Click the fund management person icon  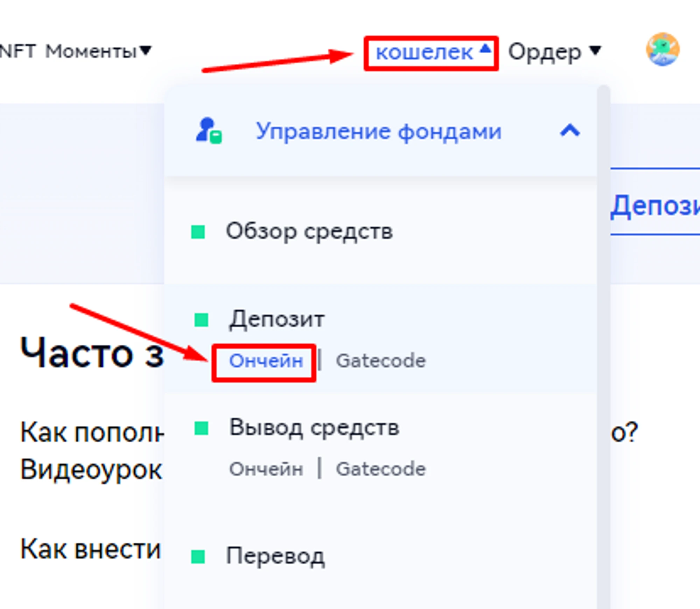[x=209, y=131]
